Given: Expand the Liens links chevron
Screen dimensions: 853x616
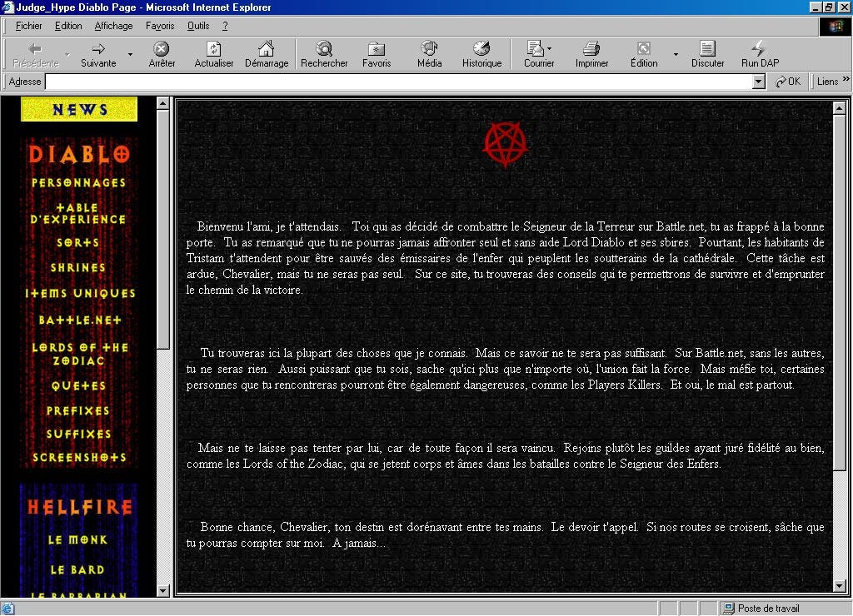Looking at the screenshot, I should (846, 79).
